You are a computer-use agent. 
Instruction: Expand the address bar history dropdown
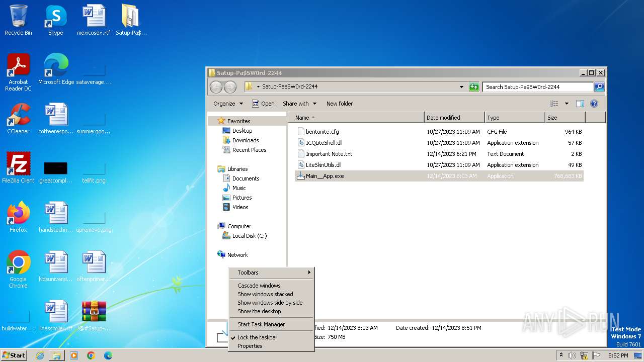[461, 87]
